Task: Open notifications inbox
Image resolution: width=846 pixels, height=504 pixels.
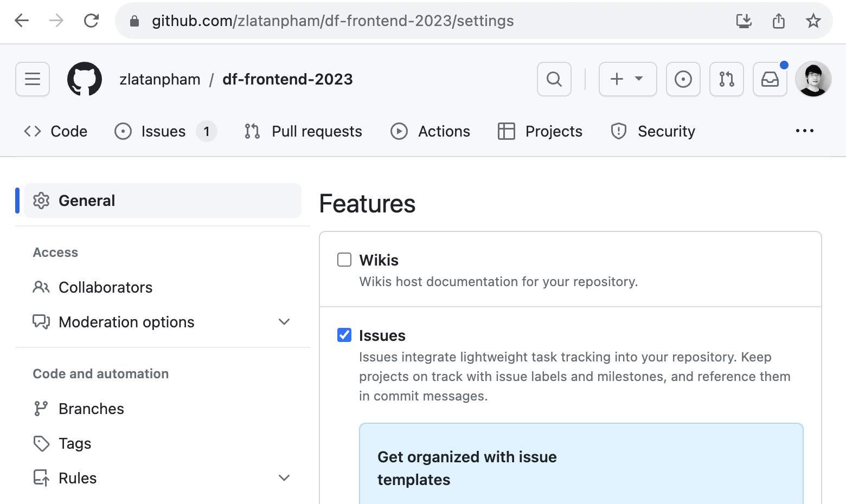Action: coord(770,79)
